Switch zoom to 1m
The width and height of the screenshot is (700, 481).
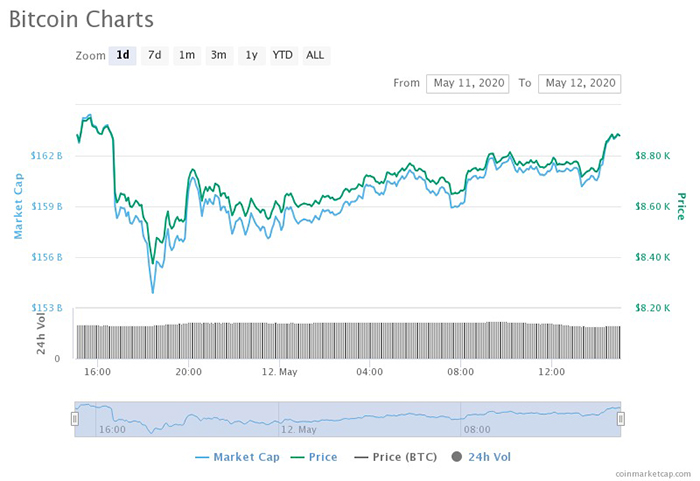[x=187, y=55]
